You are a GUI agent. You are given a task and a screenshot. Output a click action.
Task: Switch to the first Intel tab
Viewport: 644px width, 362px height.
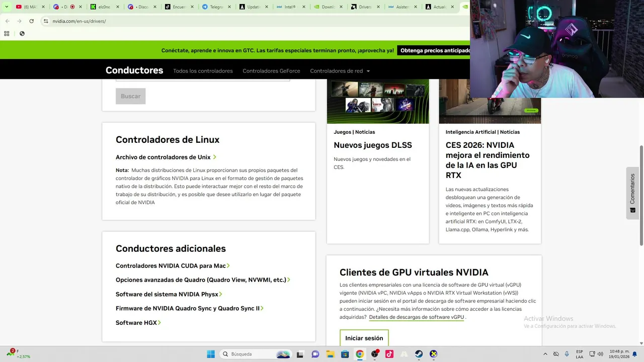(x=291, y=7)
